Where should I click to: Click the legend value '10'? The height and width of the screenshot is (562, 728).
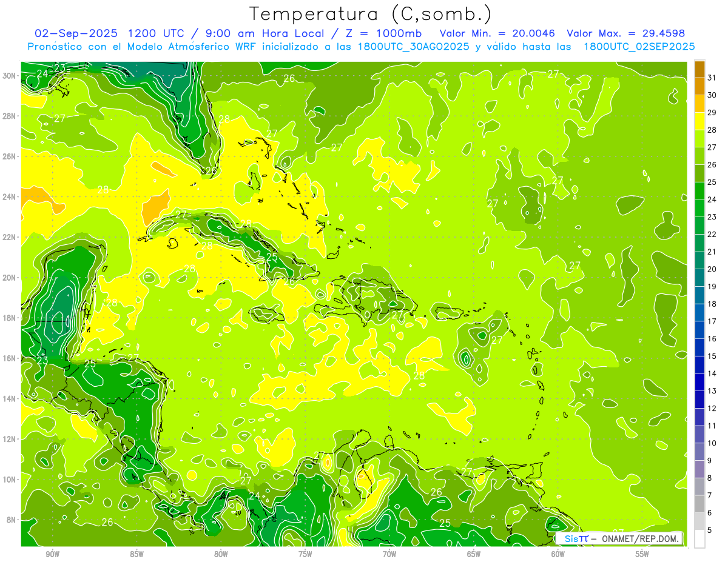(x=712, y=443)
